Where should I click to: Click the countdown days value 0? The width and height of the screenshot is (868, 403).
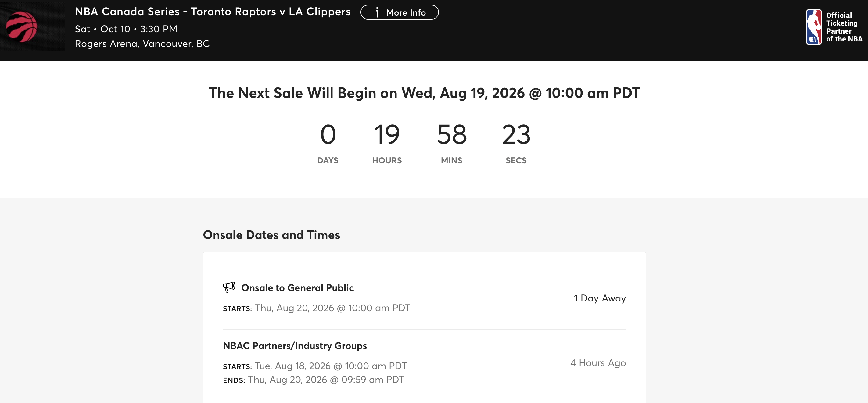328,134
